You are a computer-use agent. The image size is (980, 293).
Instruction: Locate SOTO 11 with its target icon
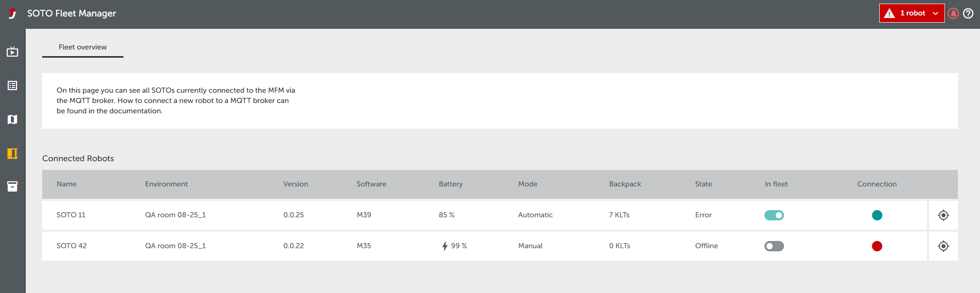pyautogui.click(x=943, y=215)
